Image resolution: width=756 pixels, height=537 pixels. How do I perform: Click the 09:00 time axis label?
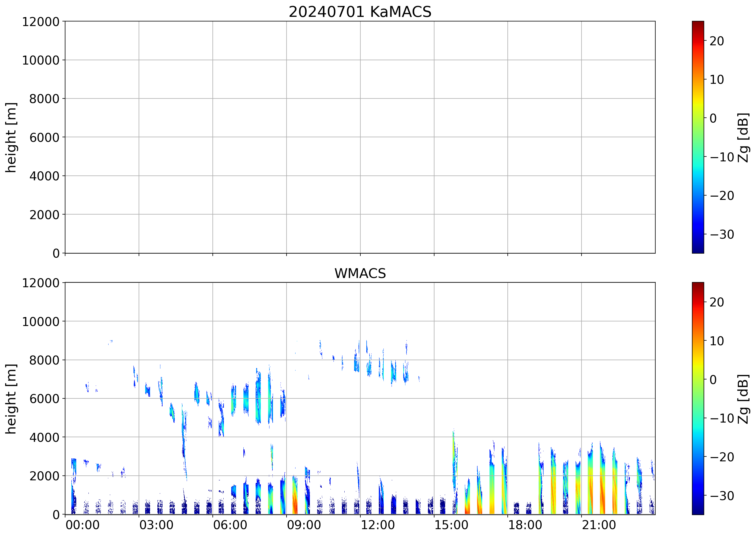[304, 525]
